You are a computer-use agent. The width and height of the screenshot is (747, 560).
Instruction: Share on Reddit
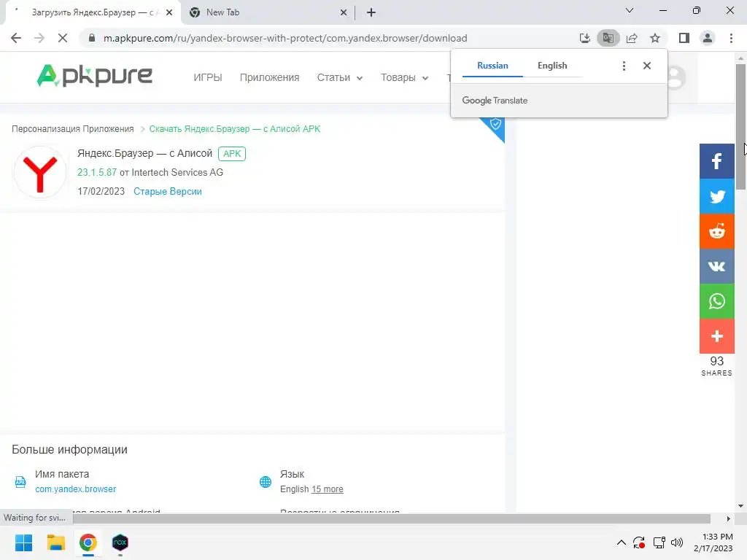[716, 231]
